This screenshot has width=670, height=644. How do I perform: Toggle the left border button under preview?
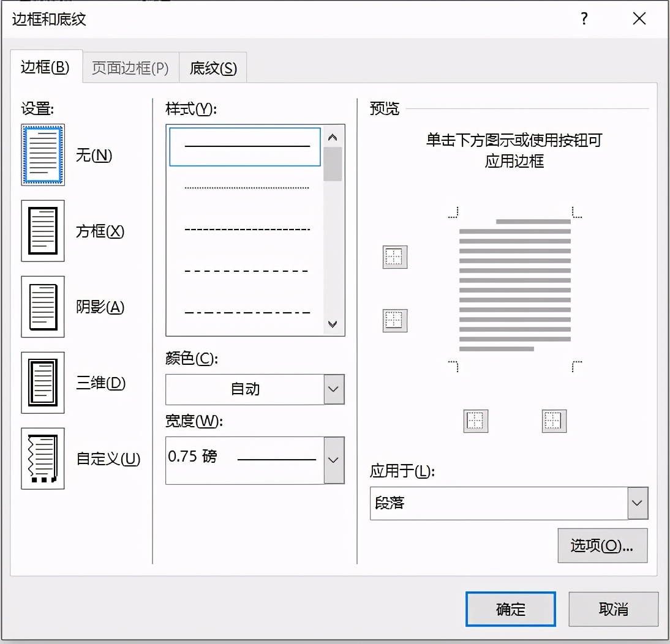(476, 421)
